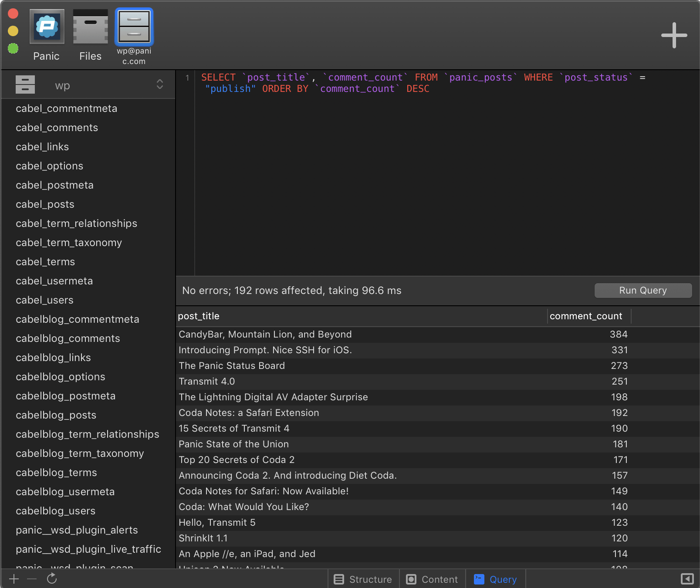The image size is (700, 588).
Task: Open the wp database selector dropdown
Action: coord(88,85)
